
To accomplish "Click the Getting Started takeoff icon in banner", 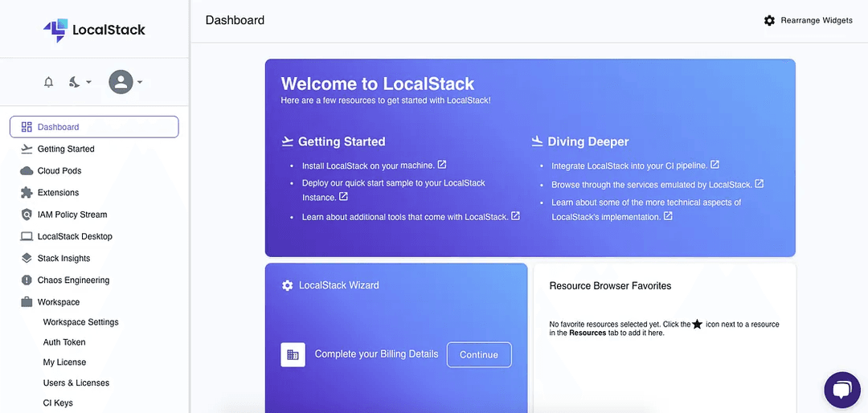I will coord(287,141).
